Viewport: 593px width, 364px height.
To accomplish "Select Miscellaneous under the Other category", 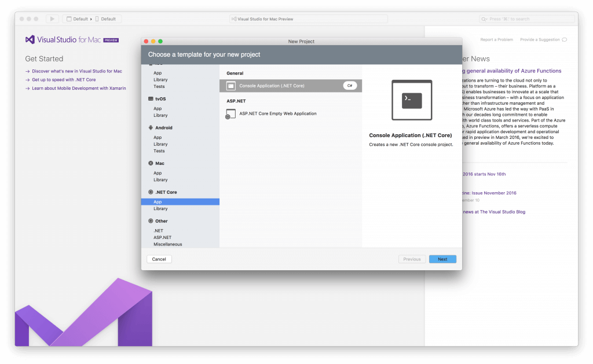I will tap(167, 244).
